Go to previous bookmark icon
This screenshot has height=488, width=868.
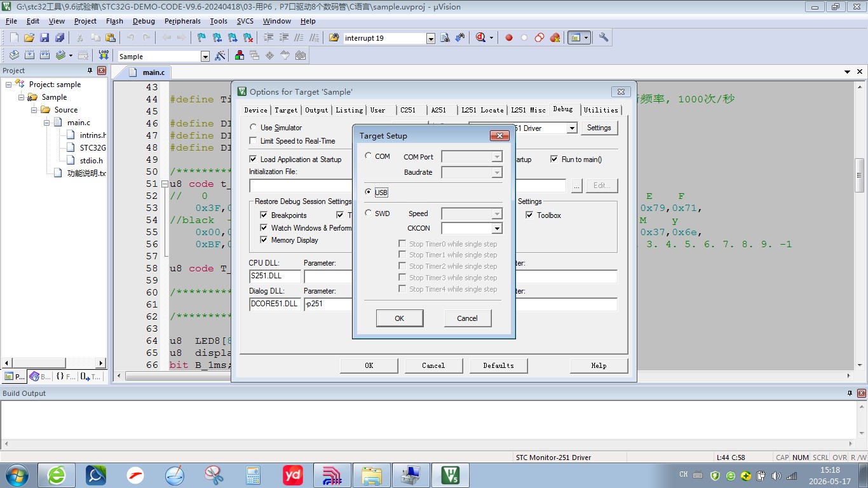click(217, 38)
